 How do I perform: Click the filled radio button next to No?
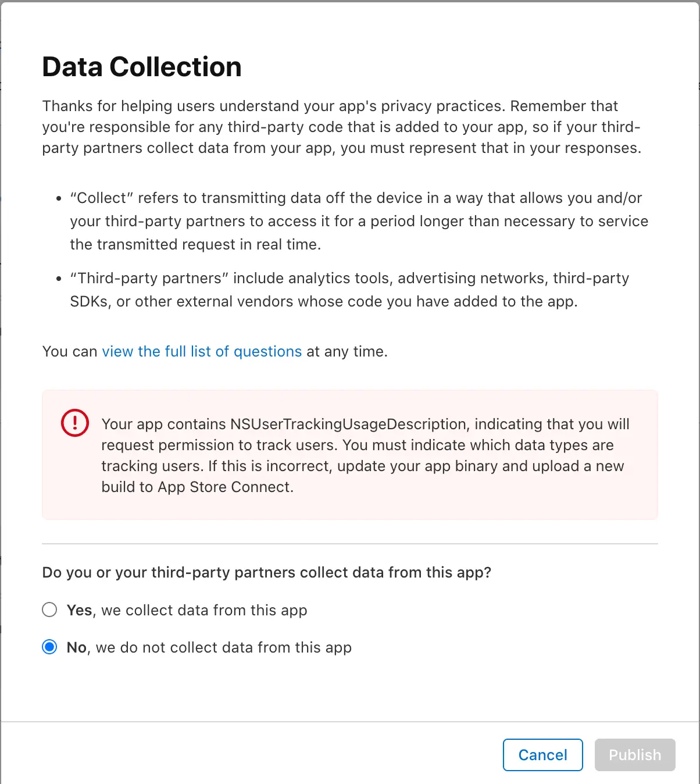49,647
